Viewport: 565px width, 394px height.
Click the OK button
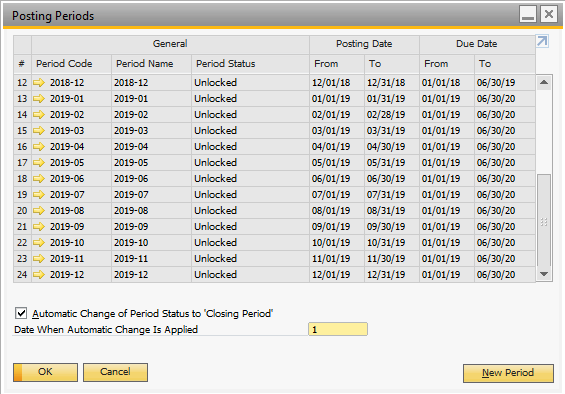tap(45, 372)
